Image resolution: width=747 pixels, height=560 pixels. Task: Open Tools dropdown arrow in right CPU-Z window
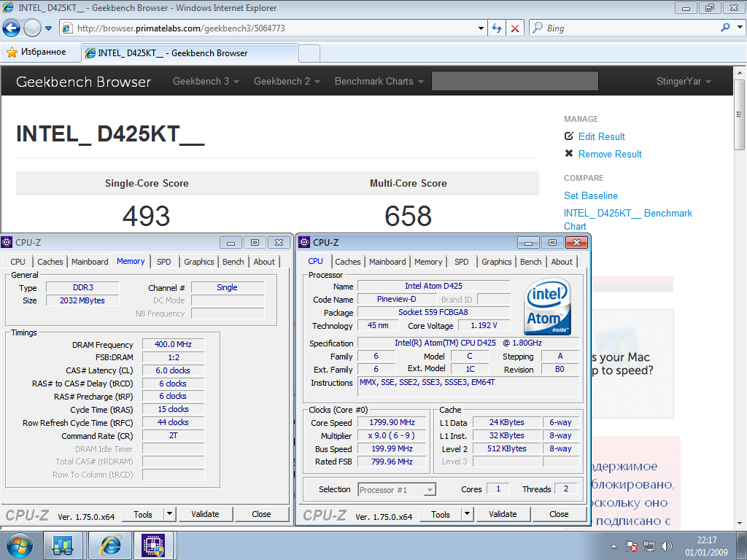coord(468,514)
